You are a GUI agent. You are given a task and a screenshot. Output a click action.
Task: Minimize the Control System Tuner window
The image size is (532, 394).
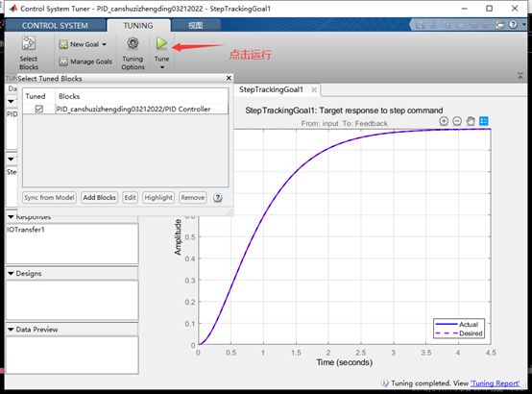click(x=464, y=9)
